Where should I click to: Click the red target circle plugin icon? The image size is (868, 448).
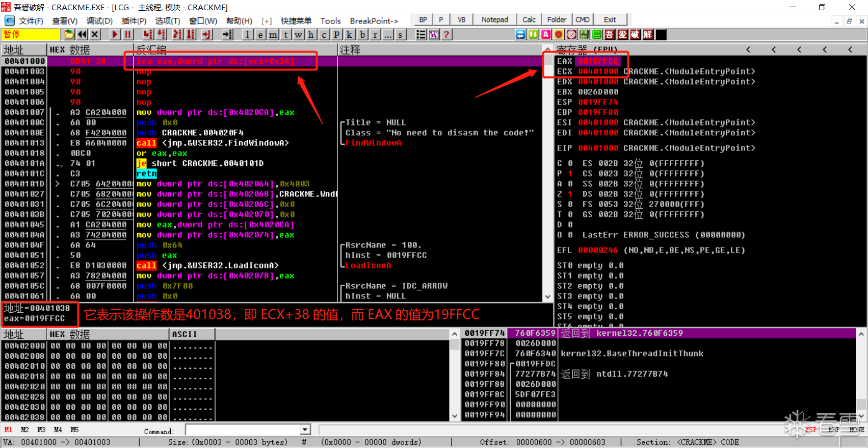571,34
